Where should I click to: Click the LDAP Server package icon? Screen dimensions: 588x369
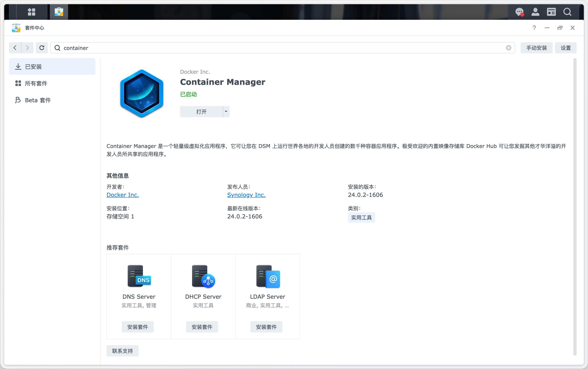pos(268,276)
